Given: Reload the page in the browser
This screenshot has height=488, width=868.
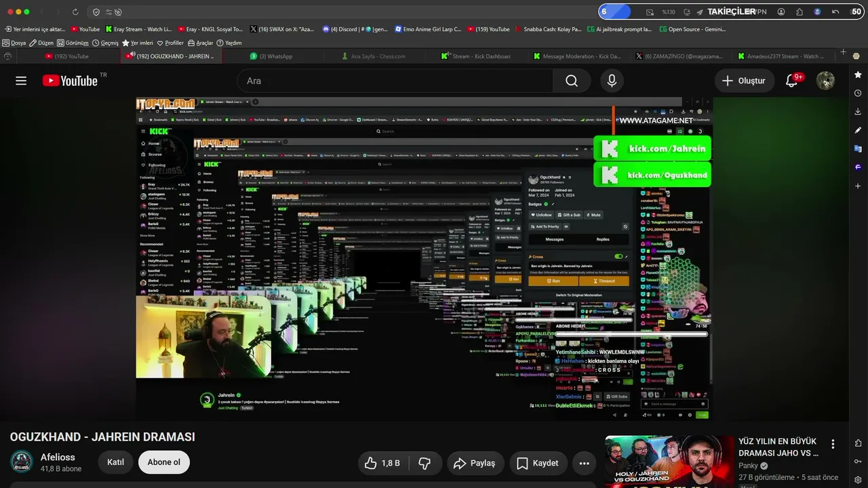Looking at the screenshot, I should click(75, 12).
